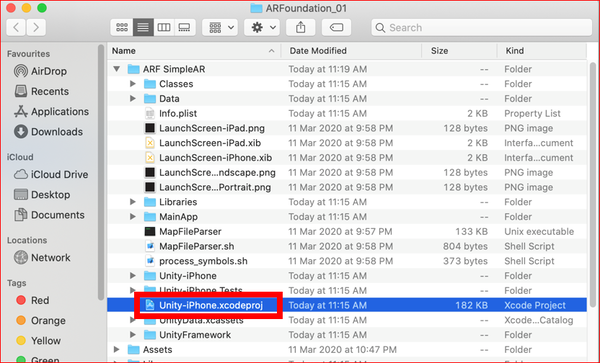The height and width of the screenshot is (363, 600).
Task: Select the LaunchScre...Portrait.png row
Action: click(x=347, y=187)
